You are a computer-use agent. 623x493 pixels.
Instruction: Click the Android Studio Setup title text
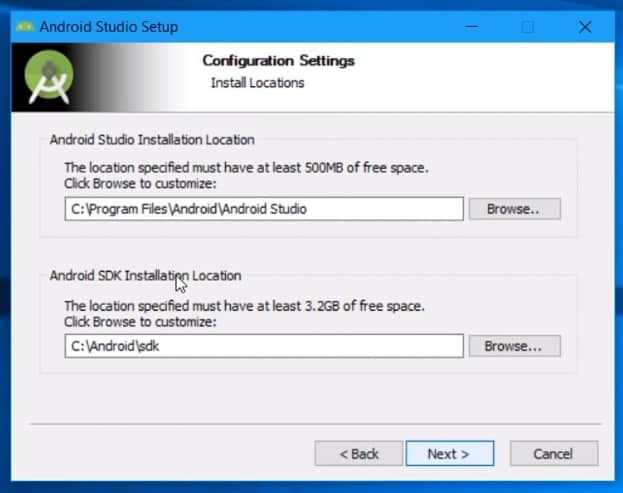pos(109,27)
